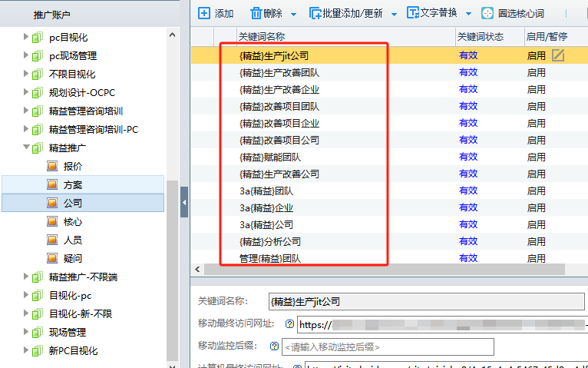
Task: Click the pc现场管理 plan folder icon
Action: point(37,56)
